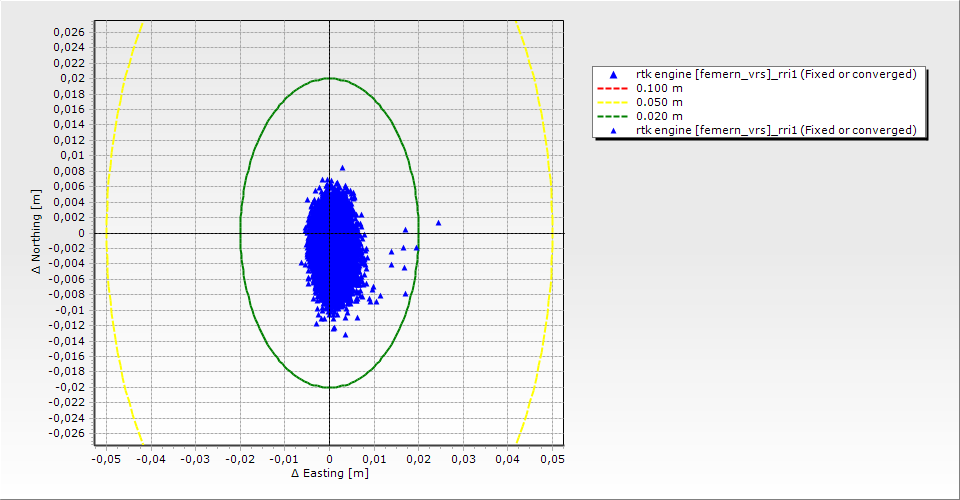The height and width of the screenshot is (500, 960).
Task: Click the top of the green 0.020 m ellipse
Action: 330,78
